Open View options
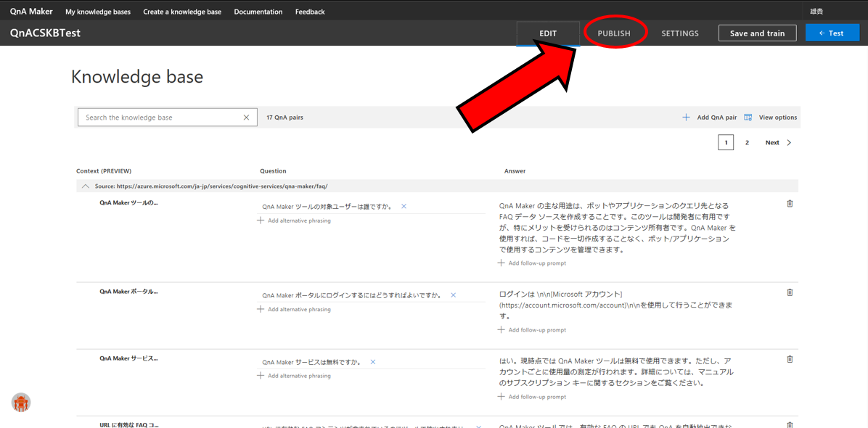 click(x=771, y=118)
